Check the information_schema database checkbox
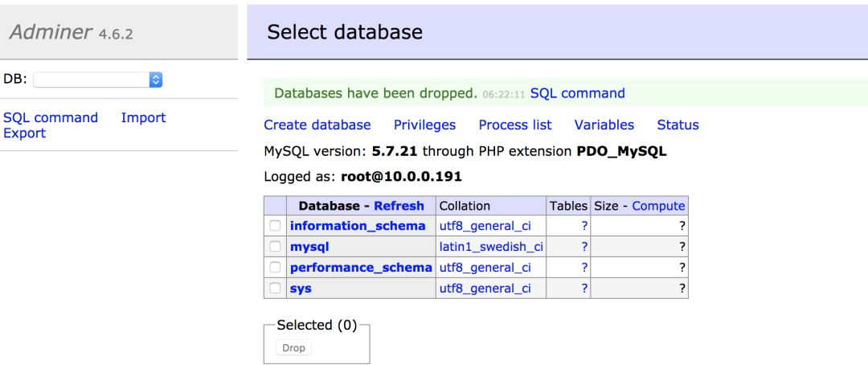The image size is (868, 365). click(276, 226)
